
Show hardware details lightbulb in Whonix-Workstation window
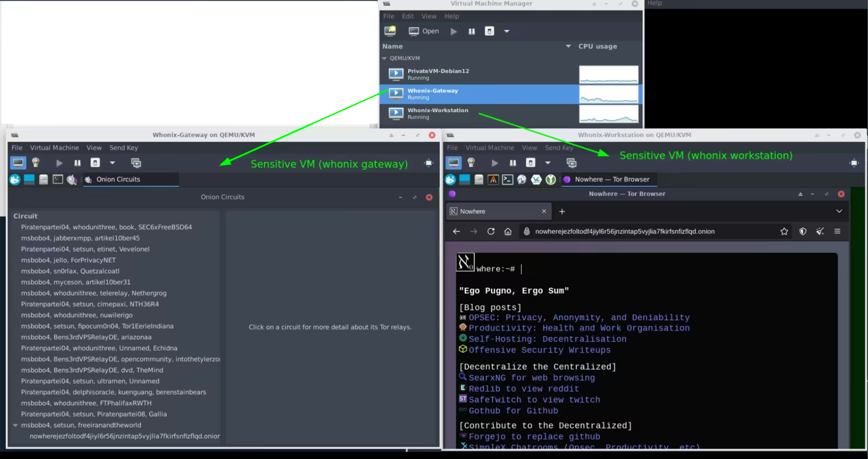click(471, 163)
